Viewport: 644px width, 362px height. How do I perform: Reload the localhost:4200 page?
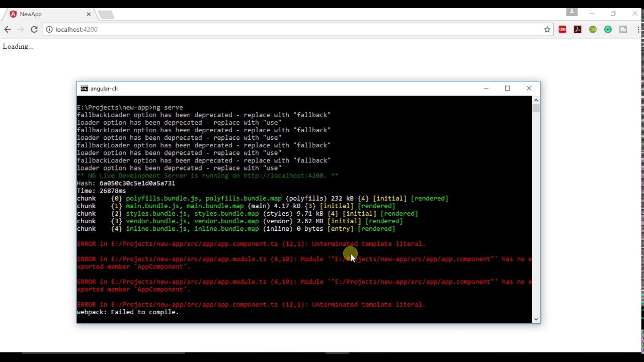pos(34,30)
